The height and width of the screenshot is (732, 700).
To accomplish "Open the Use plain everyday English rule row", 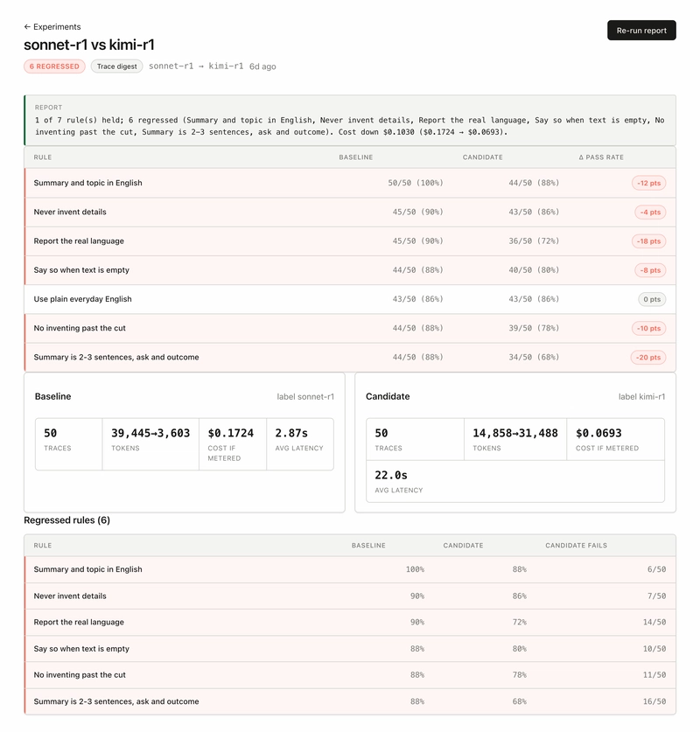I will (x=350, y=299).
